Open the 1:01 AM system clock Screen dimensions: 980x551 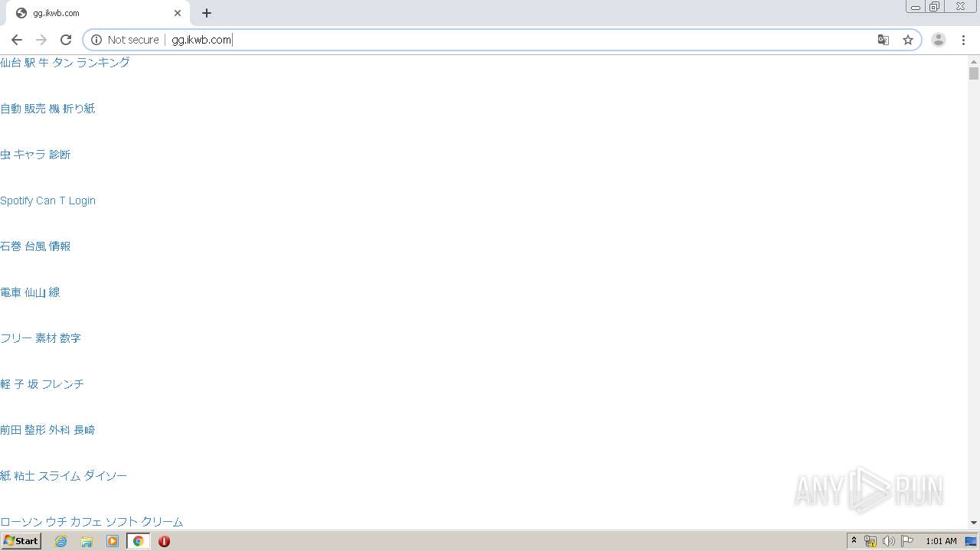point(941,541)
